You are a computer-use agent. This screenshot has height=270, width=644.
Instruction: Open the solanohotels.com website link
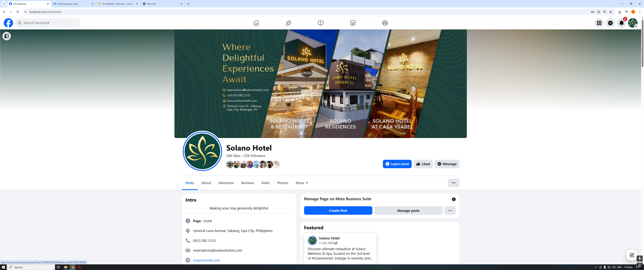pos(206,260)
